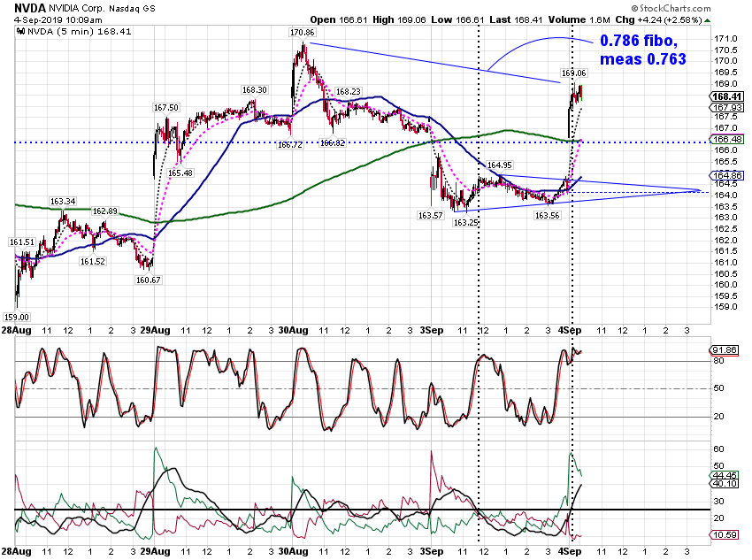The width and height of the screenshot is (752, 560).
Task: Click the Open 166.61 header value
Action: [x=339, y=19]
